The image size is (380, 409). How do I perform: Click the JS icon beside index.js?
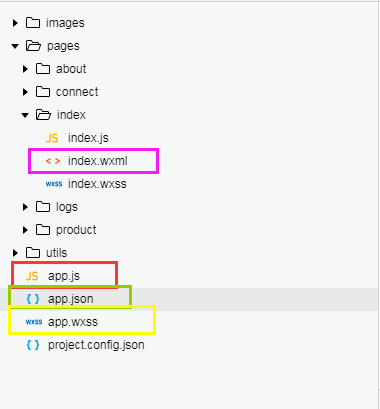(x=52, y=138)
